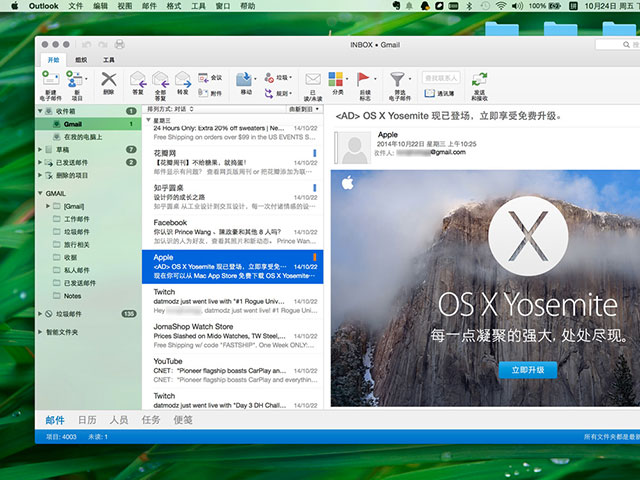
Task: Open the 排列方式 sort dropdown
Action: pos(170,109)
